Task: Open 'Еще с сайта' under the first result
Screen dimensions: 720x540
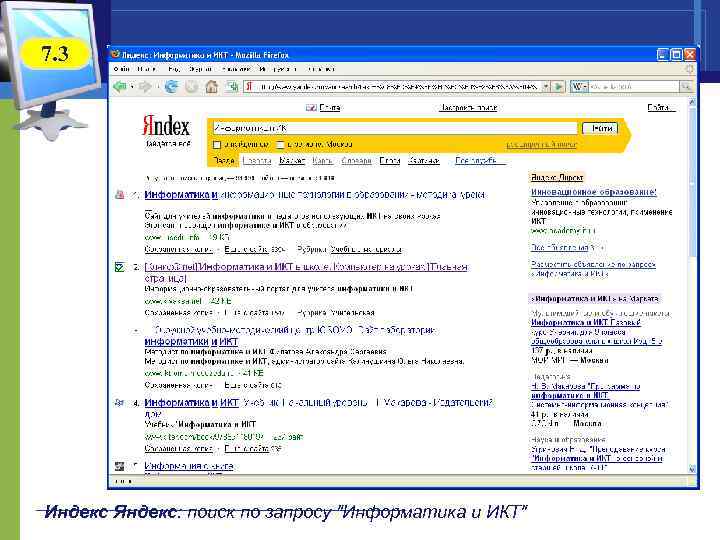Action: (246, 249)
